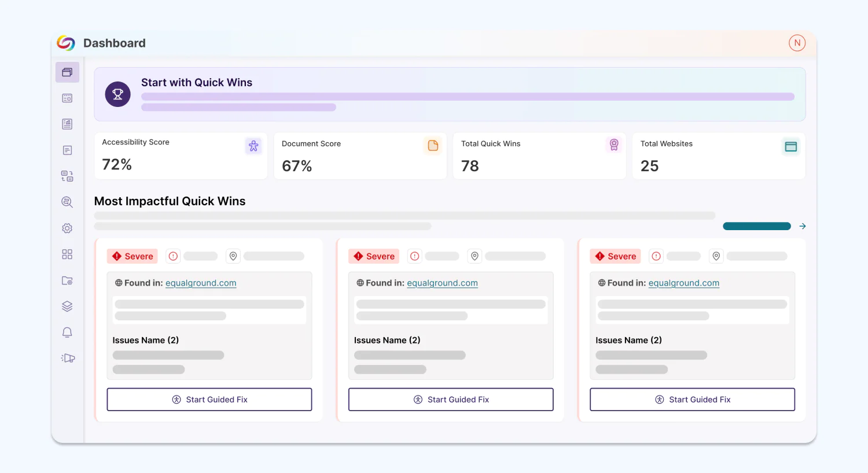
Task: Open equalground.com link in third card
Action: (684, 283)
